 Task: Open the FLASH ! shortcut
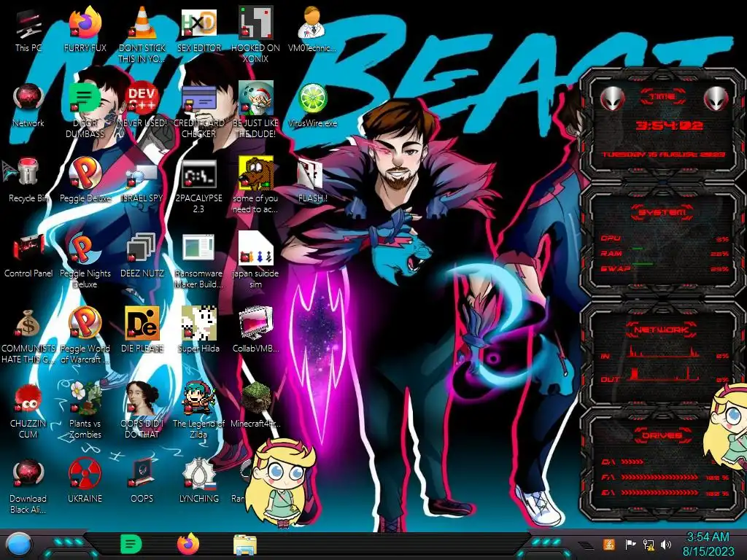[312, 181]
